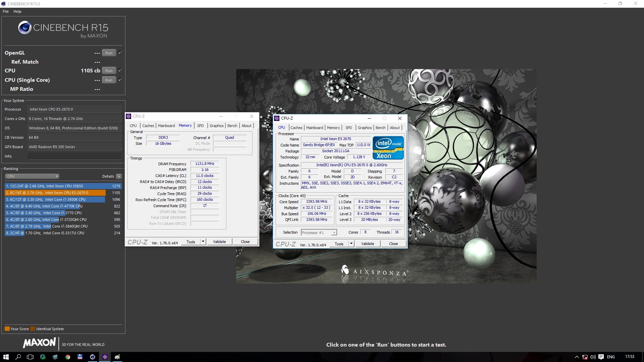Image resolution: width=644 pixels, height=362 pixels.
Task: Click Validate in Memory CPU-Z window
Action: point(219,242)
